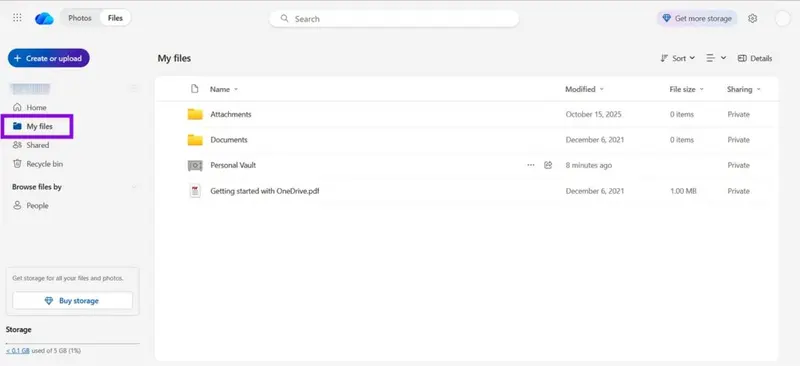The image size is (800, 366).
Task: Open Modified column header menu
Action: click(x=584, y=89)
